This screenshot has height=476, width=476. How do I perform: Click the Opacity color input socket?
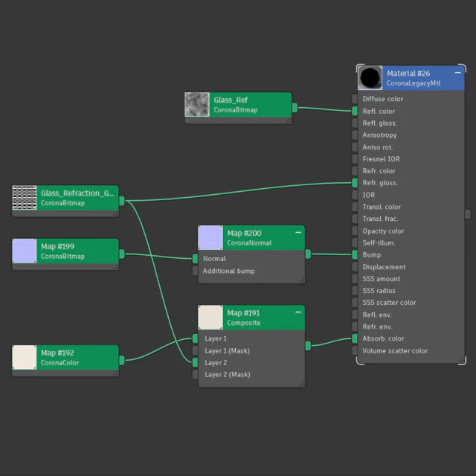click(x=355, y=231)
